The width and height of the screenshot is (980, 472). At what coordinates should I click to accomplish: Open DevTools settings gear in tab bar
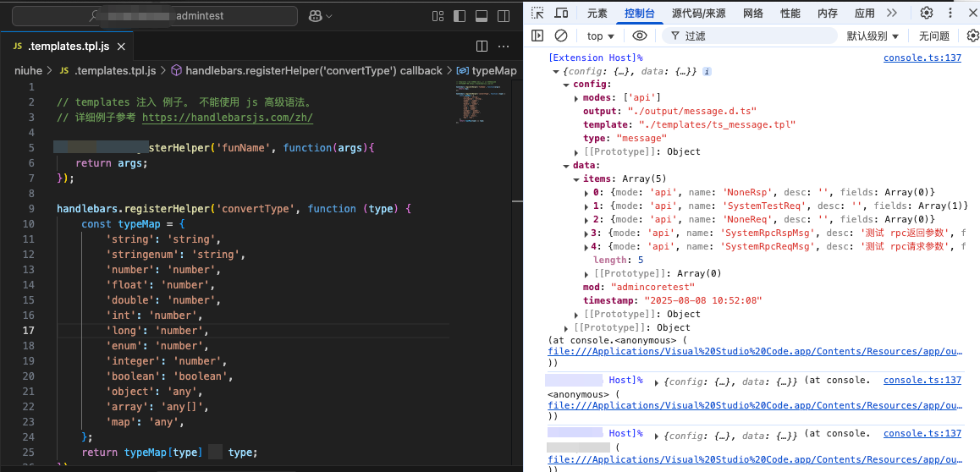pyautogui.click(x=927, y=14)
